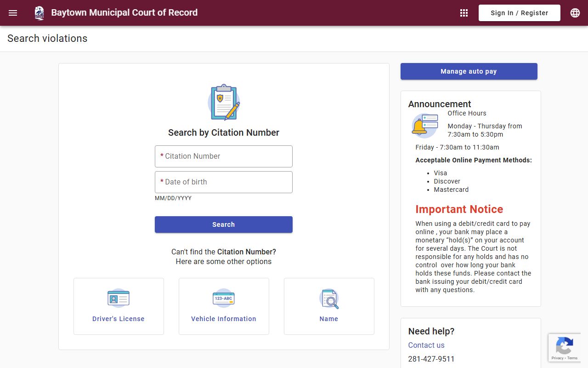Click the announcement bell icon

point(425,125)
